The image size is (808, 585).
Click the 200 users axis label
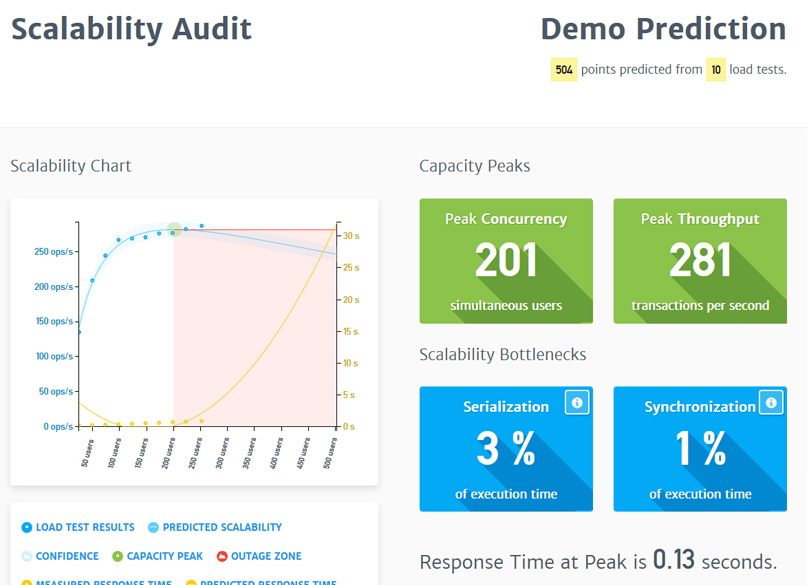(x=169, y=453)
